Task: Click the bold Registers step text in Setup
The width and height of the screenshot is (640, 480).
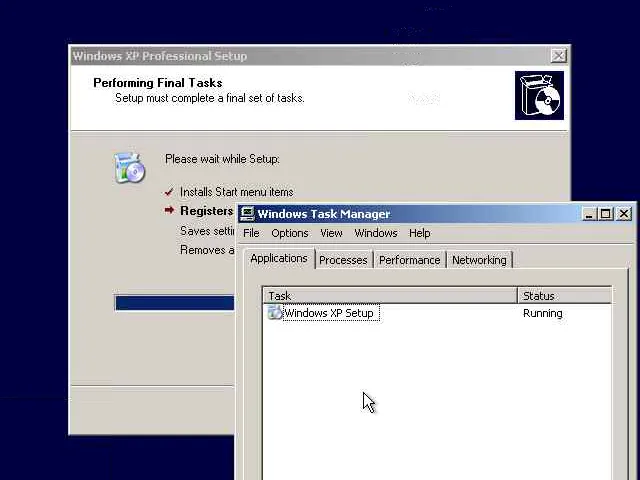Action: pos(207,211)
